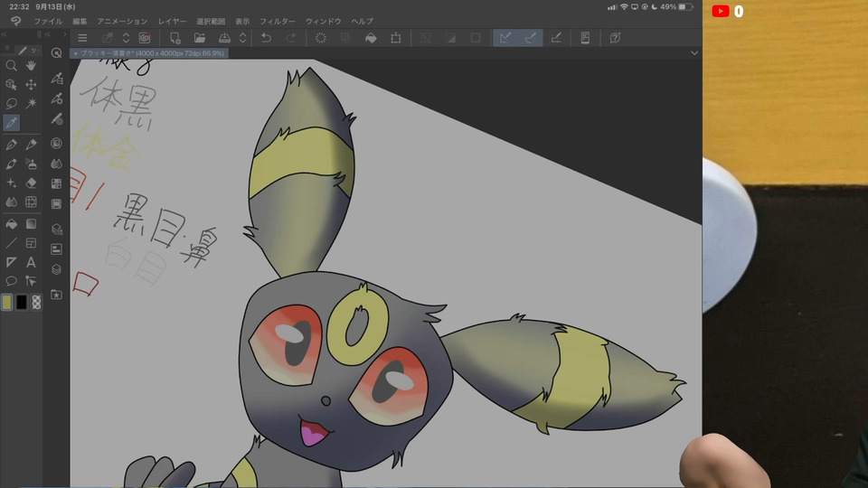
Task: Select the Zoom magnifier tool
Action: coord(11,66)
